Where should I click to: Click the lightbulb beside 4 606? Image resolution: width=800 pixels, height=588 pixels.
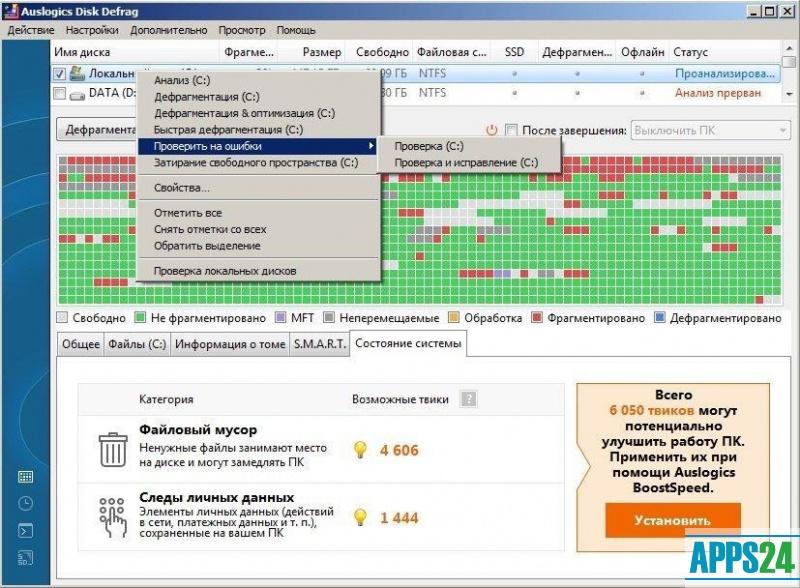(360, 450)
